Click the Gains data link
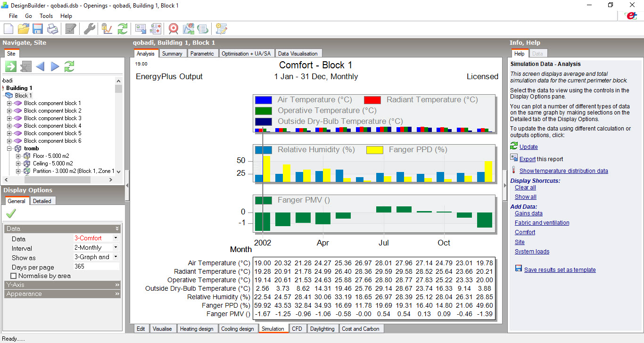Screen dimensions: 644x343 [528, 213]
